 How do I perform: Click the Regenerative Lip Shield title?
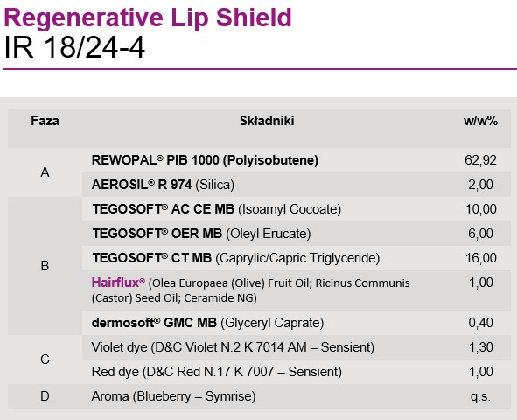coord(148,18)
